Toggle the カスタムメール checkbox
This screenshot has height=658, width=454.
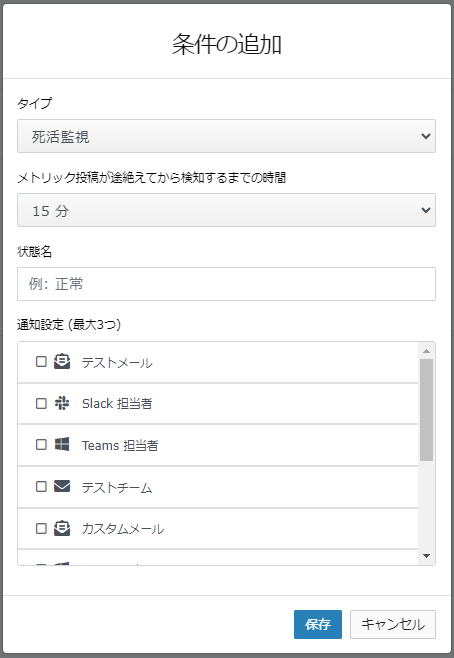coord(41,528)
